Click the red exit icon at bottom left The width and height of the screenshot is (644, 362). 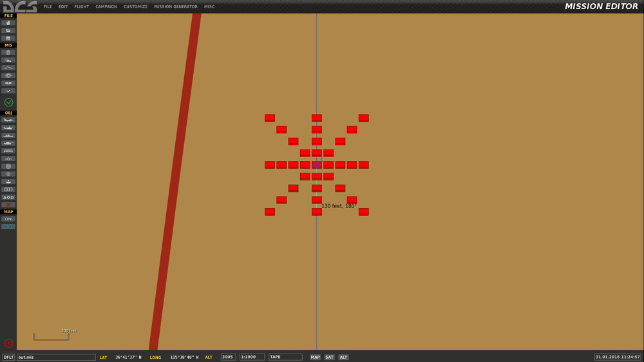tap(8, 343)
